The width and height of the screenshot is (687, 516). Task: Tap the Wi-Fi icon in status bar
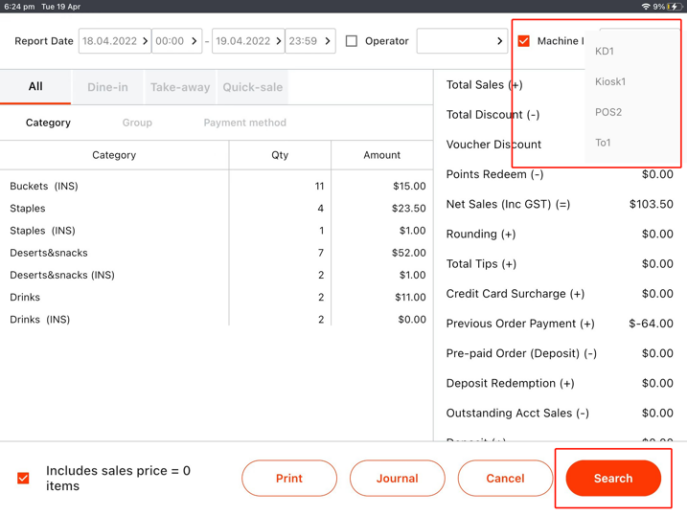pos(645,6)
